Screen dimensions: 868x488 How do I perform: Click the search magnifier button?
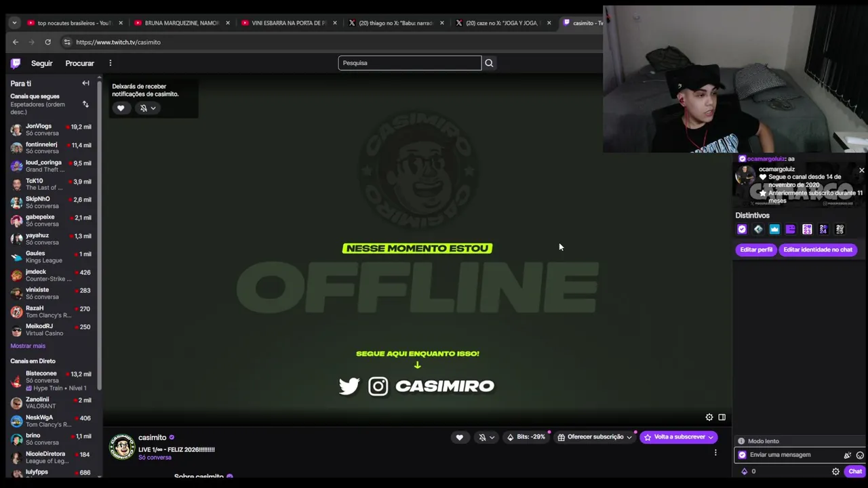[x=489, y=63]
